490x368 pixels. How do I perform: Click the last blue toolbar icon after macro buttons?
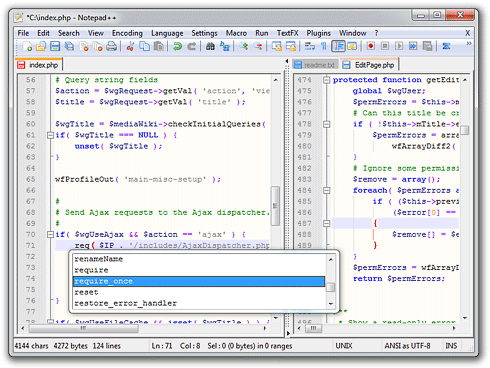point(446,46)
